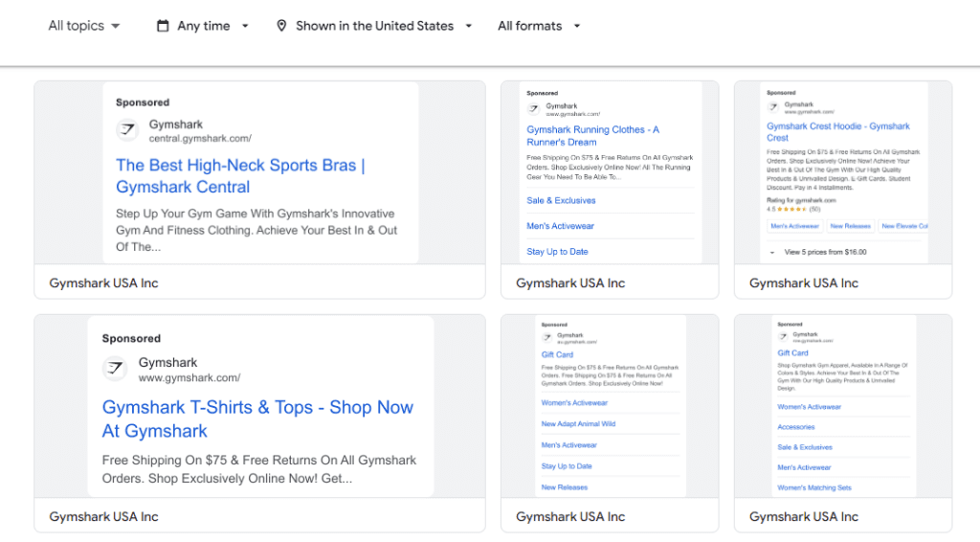Click Men's Activewear in Running Clothes ad

pos(560,226)
